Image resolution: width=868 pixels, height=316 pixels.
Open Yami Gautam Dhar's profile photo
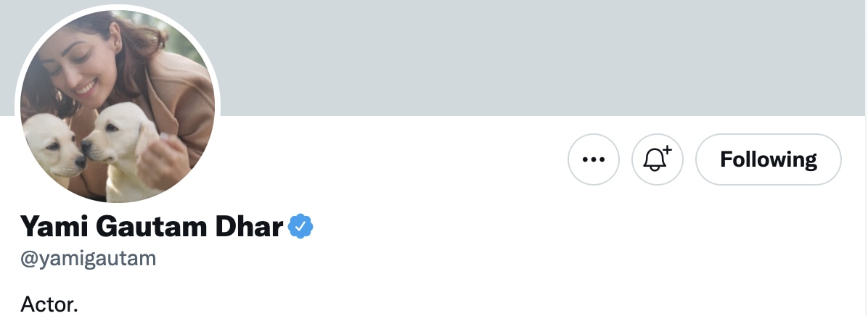pos(118,107)
